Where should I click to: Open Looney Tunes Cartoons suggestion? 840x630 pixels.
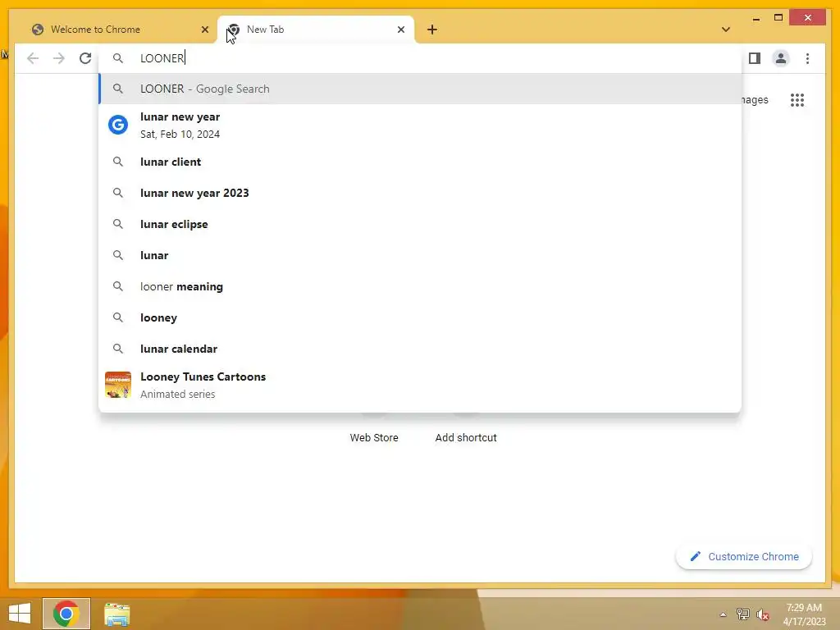tap(420, 386)
